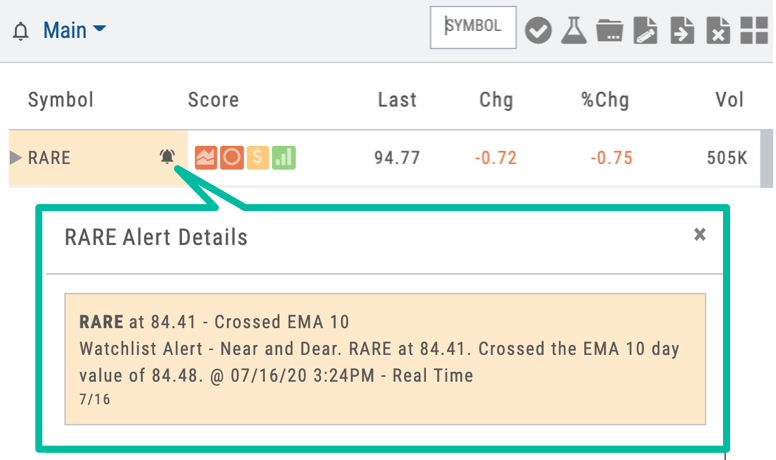Open the Main watchlist dropdown
This screenshot has height=460, width=776.
(74, 30)
